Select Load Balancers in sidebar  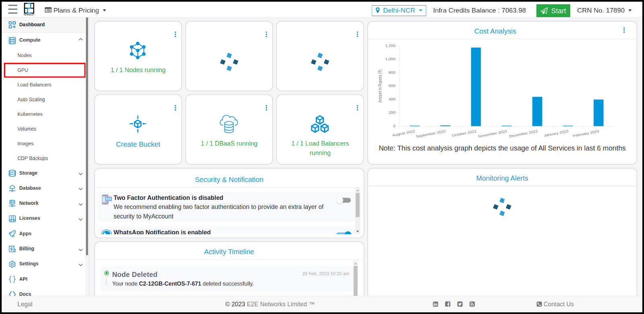point(34,85)
